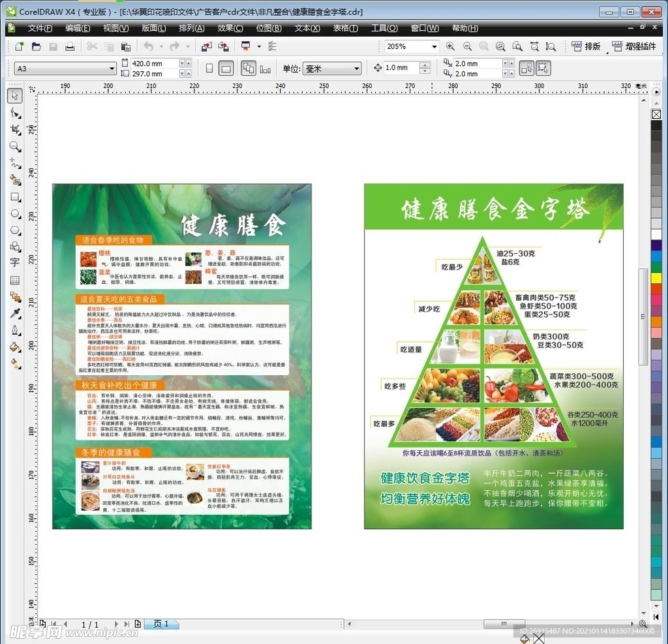Image resolution: width=668 pixels, height=644 pixels.
Task: Select the Ellipse tool
Action: (x=13, y=213)
